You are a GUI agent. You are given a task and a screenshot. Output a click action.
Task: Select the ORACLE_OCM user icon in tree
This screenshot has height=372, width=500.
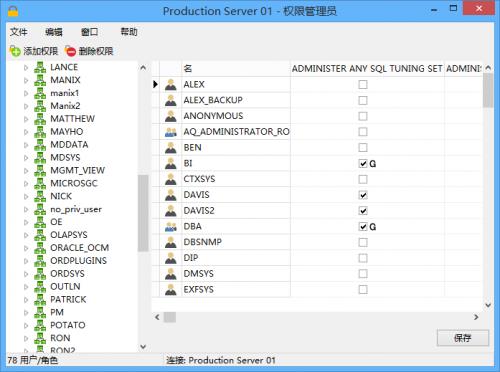click(x=40, y=248)
